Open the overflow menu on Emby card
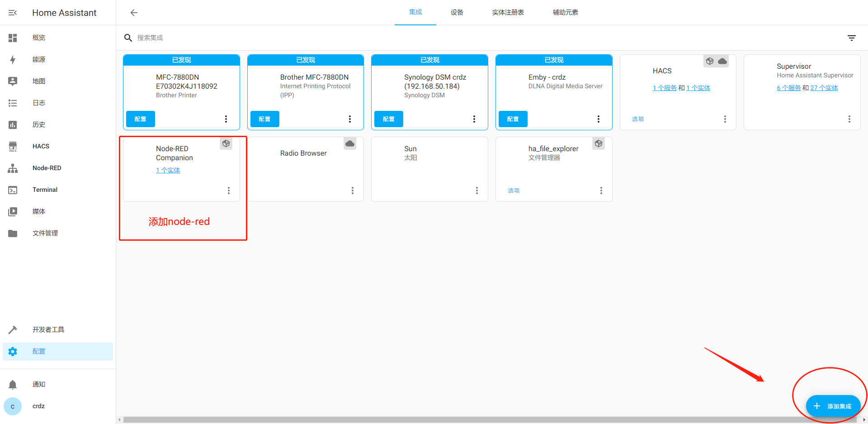This screenshot has height=424, width=868. tap(598, 119)
